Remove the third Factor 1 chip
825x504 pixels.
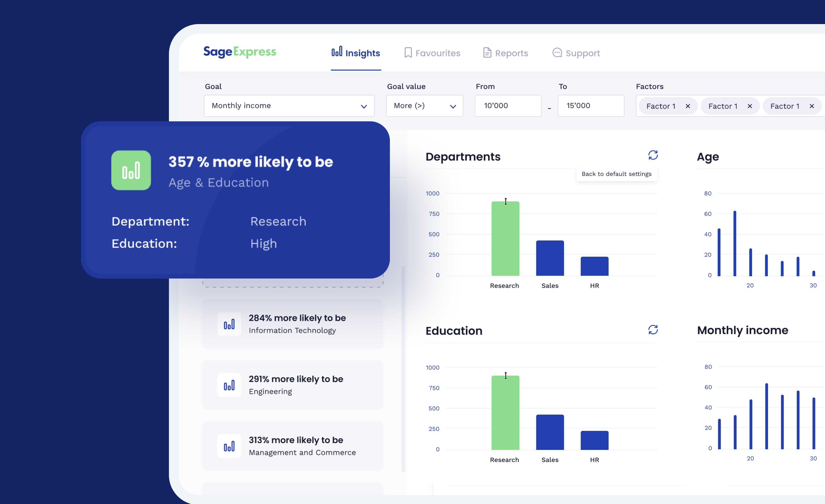[811, 106]
